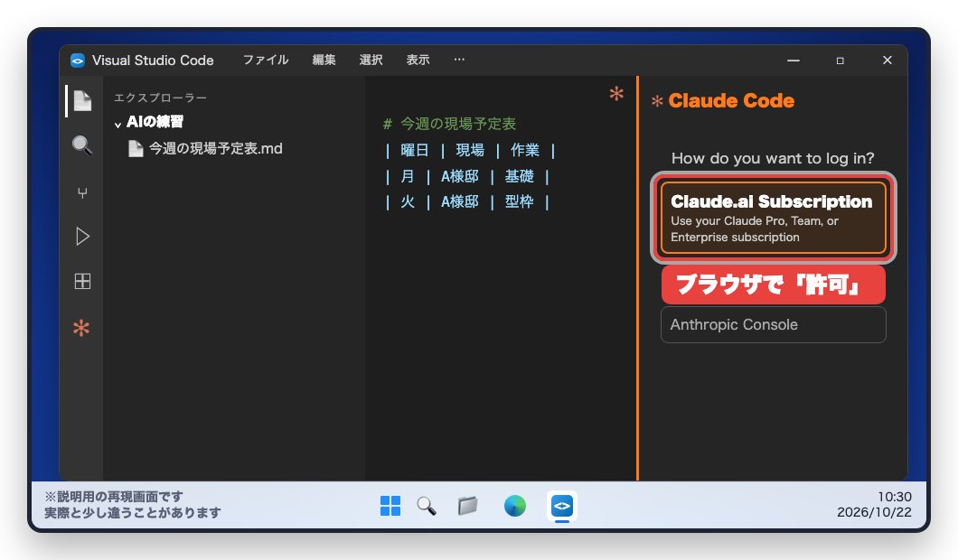Open taskbar search magnifier
The height and width of the screenshot is (560, 958).
click(427, 506)
